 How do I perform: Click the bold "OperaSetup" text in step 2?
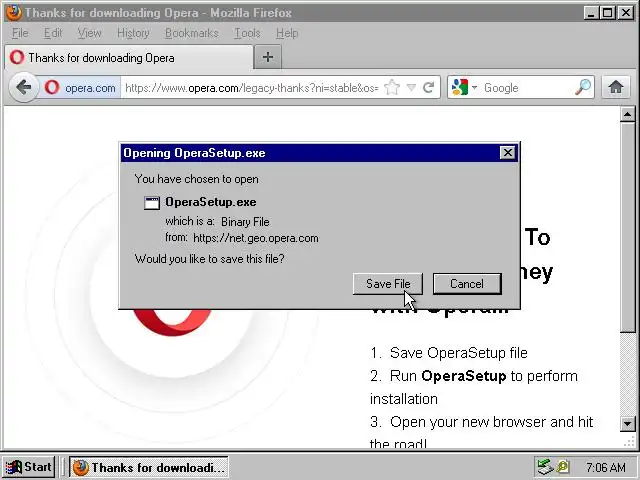point(464,376)
